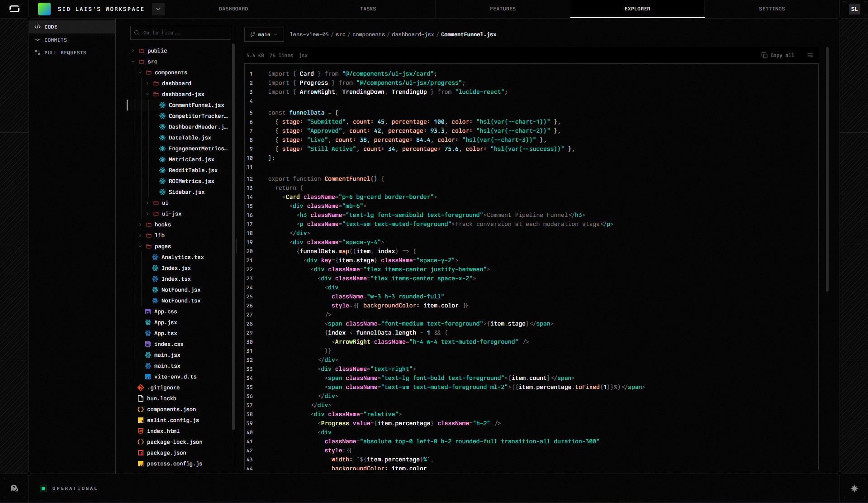The width and height of the screenshot is (868, 503).
Task: Switch to the Features tab
Action: tap(503, 9)
